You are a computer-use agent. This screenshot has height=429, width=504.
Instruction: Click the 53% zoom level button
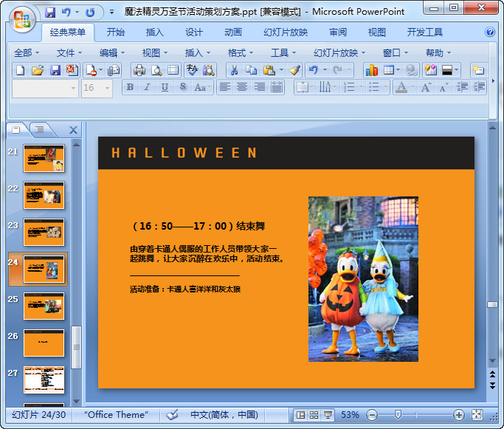tap(350, 415)
